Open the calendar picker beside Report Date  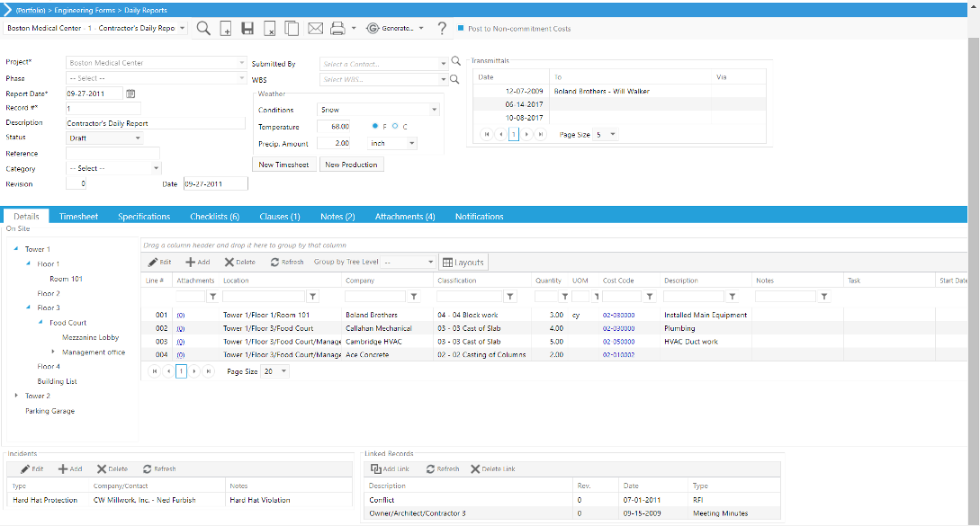130,94
